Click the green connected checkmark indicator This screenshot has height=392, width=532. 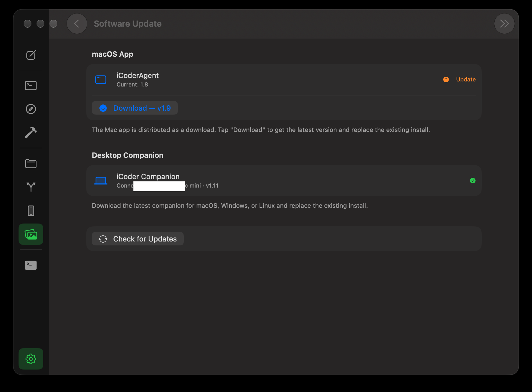pos(473,181)
